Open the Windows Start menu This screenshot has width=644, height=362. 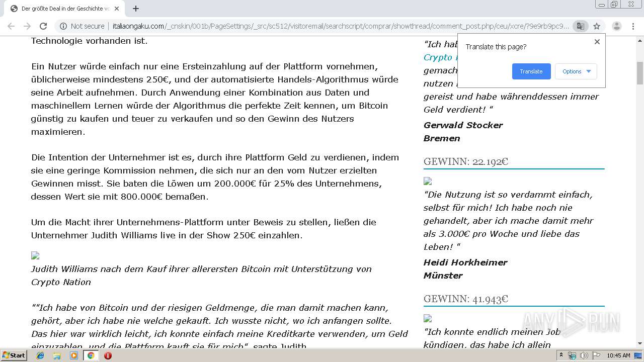pos(14,355)
